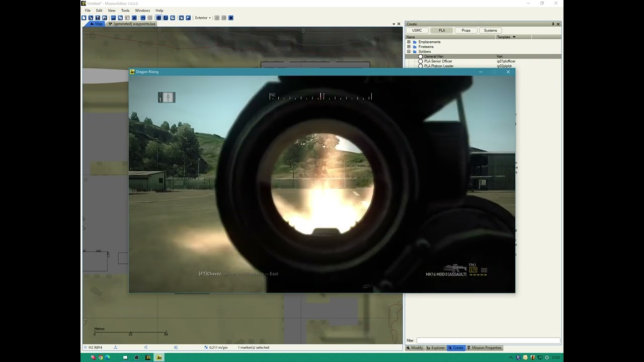Screen dimensions: 644x362
Task: Click the Save floppy disk toolbar icon
Action: tap(98, 18)
